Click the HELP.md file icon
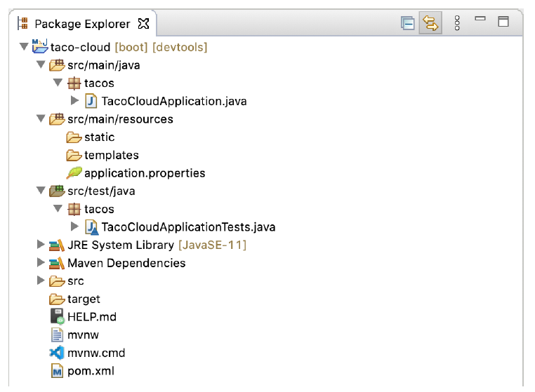Screen dimensions: 535x392 click(57, 316)
